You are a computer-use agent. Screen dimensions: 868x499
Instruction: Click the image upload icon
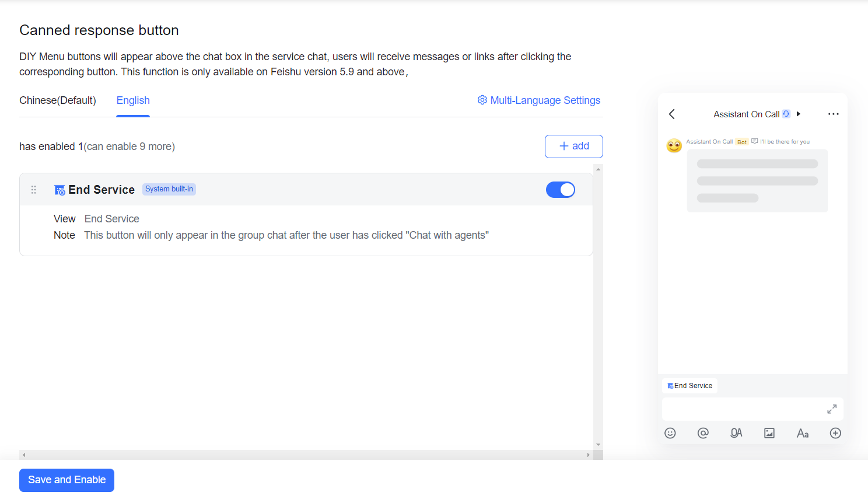pyautogui.click(x=769, y=433)
